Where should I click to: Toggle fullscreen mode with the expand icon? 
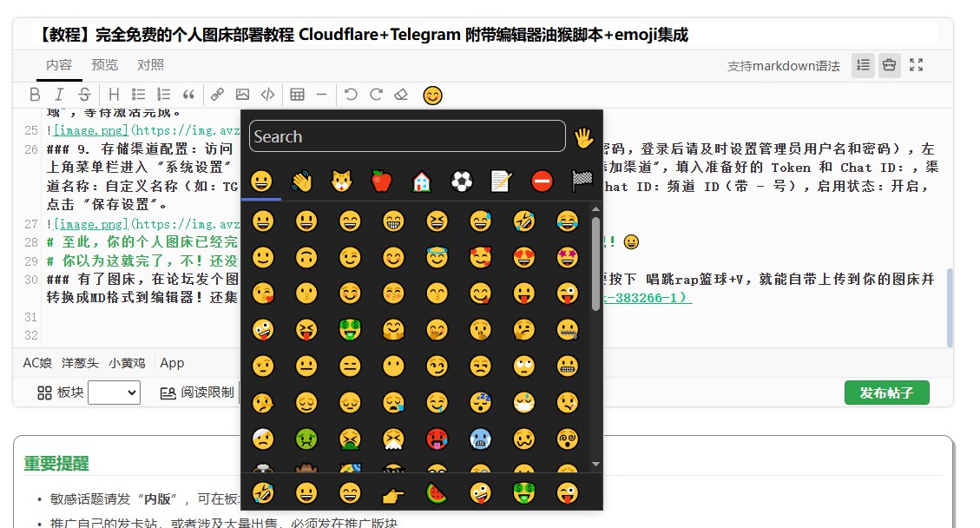916,63
